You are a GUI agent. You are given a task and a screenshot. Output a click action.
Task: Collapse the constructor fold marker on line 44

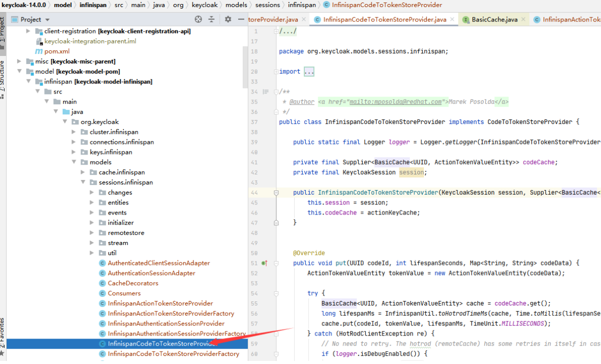pyautogui.click(x=276, y=193)
